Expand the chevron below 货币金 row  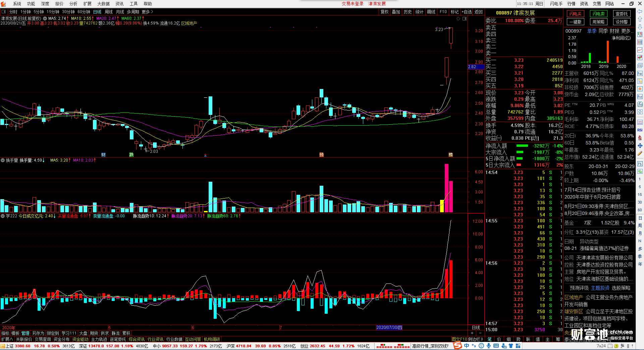(x=600, y=100)
